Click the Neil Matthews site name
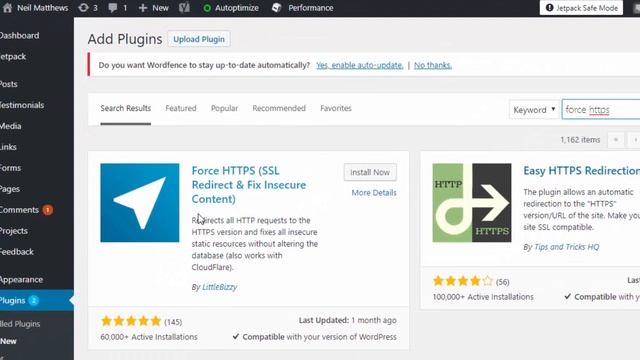This screenshot has height=360, width=640. pyautogui.click(x=42, y=8)
